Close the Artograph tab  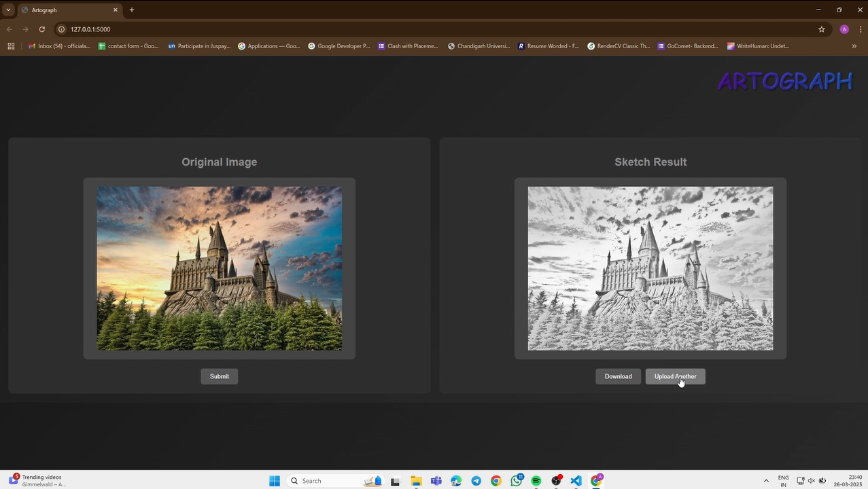[x=115, y=10]
